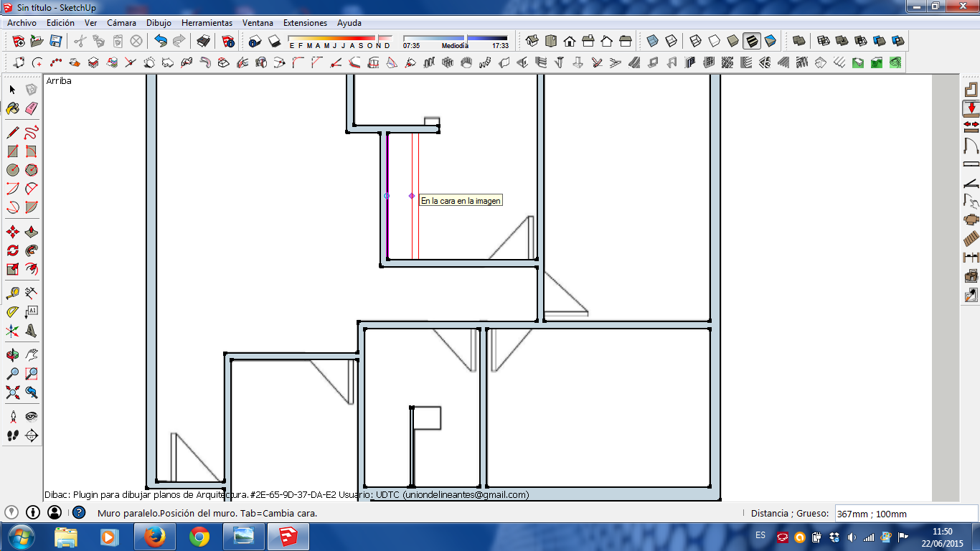Pick the Paint Bucket tool
Screen dimensions: 980x551
tap(13, 108)
